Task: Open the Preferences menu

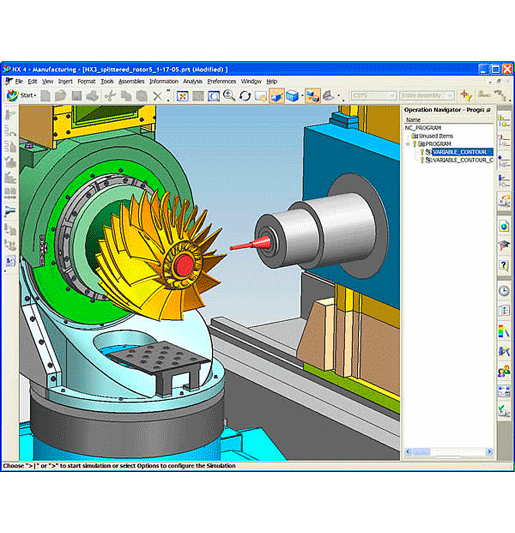Action: coord(222,81)
